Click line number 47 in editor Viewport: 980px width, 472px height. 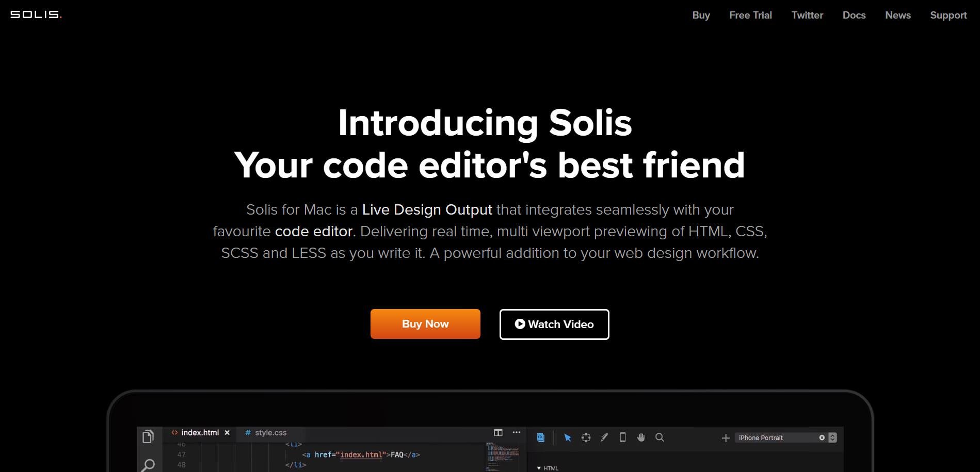coord(181,454)
